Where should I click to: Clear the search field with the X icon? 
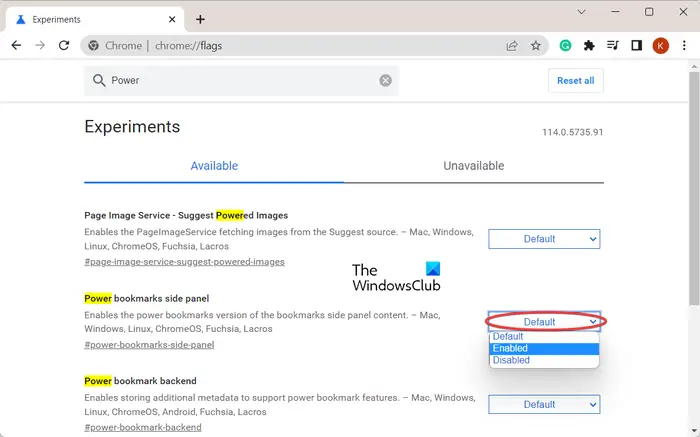coord(386,80)
